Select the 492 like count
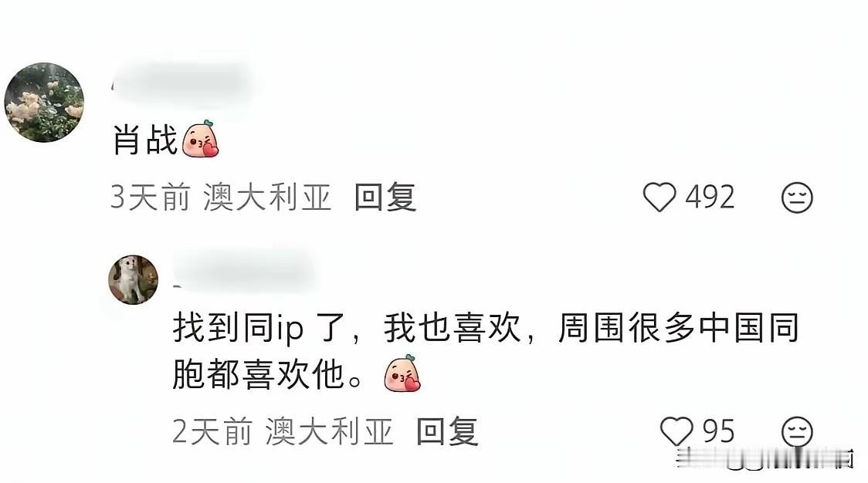This screenshot has width=868, height=483. tap(710, 197)
